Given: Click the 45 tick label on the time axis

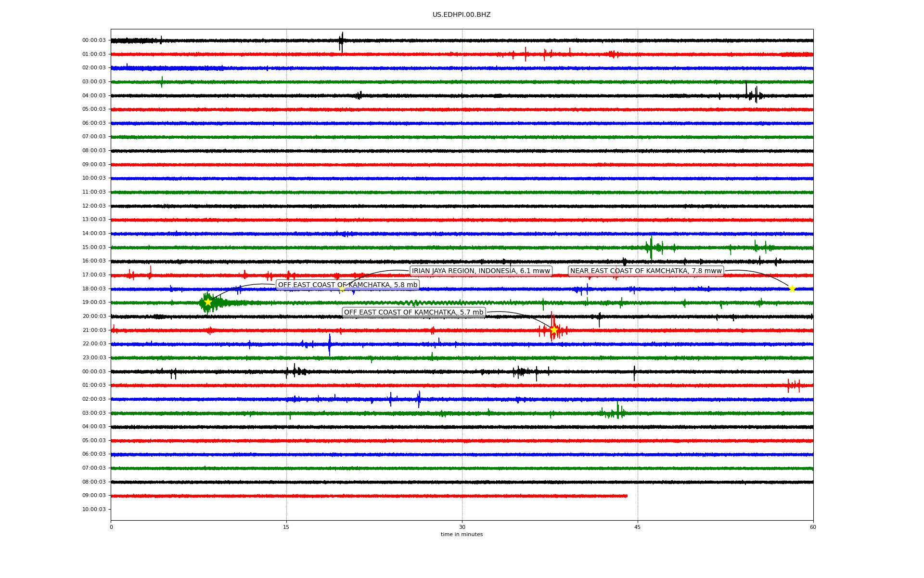Looking at the screenshot, I should tap(637, 527).
